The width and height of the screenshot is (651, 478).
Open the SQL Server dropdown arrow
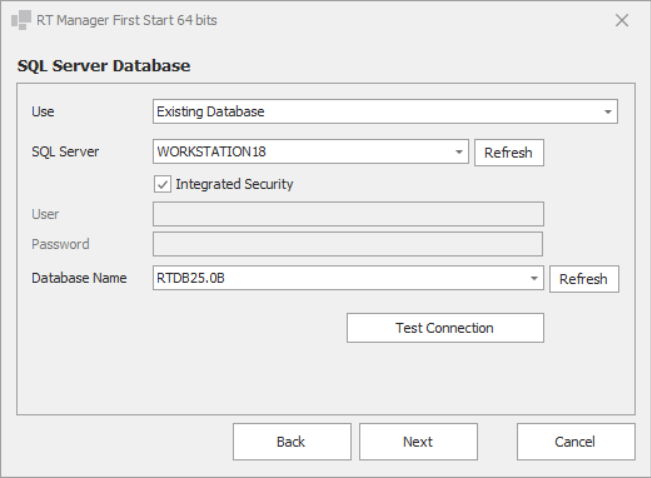click(x=459, y=152)
